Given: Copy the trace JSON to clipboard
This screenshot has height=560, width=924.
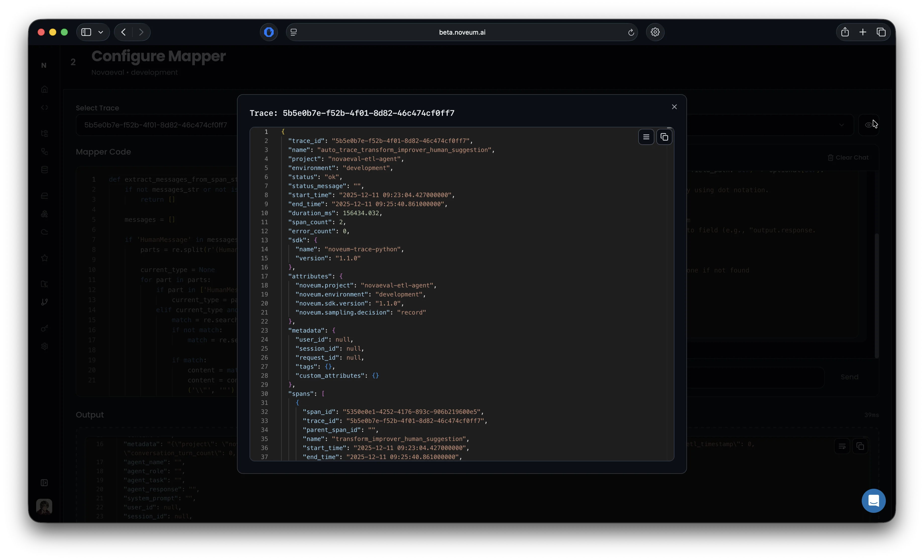Looking at the screenshot, I should point(664,137).
